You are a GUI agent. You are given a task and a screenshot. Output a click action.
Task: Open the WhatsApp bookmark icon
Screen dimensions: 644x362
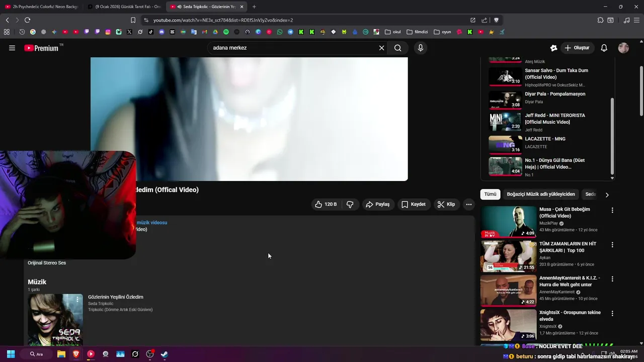point(280,32)
